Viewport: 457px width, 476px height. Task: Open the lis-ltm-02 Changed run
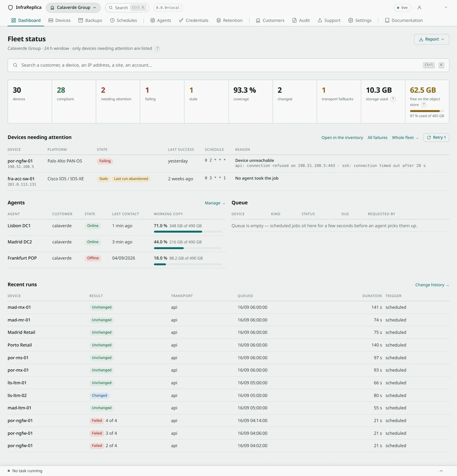(228, 395)
